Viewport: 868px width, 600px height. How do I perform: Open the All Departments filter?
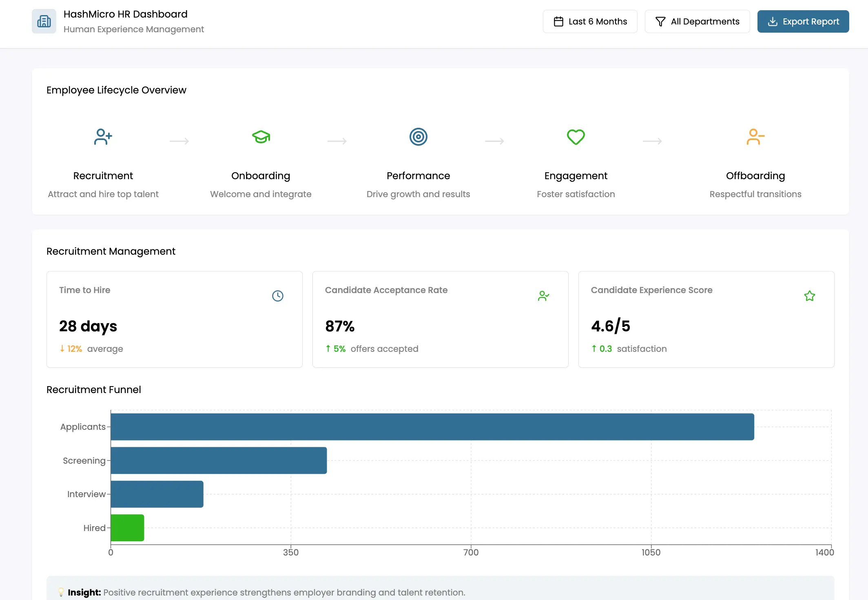(x=697, y=21)
